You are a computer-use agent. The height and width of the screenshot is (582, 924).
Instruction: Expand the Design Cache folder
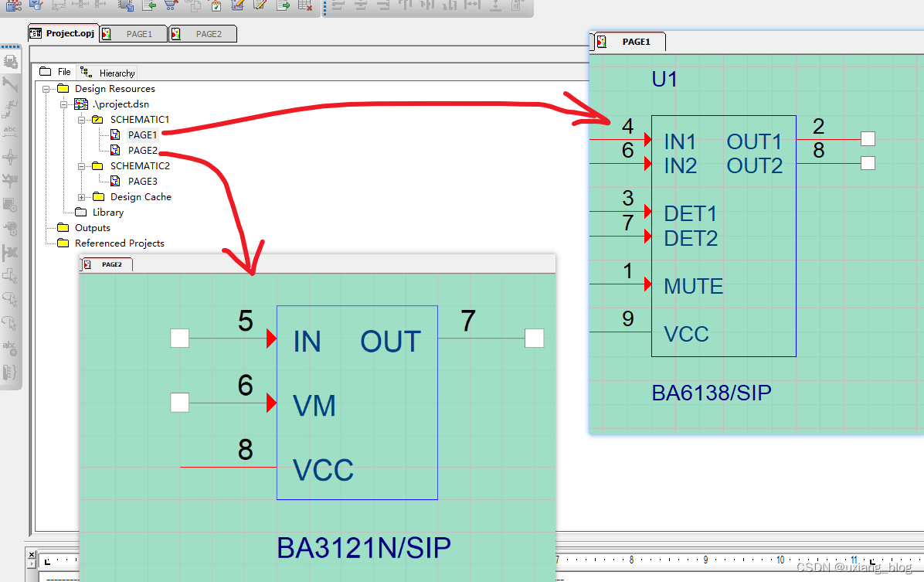81,197
